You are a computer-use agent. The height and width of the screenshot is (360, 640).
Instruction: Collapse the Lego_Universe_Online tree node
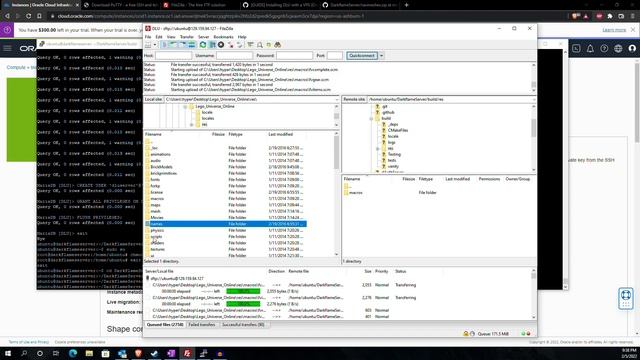[185, 107]
